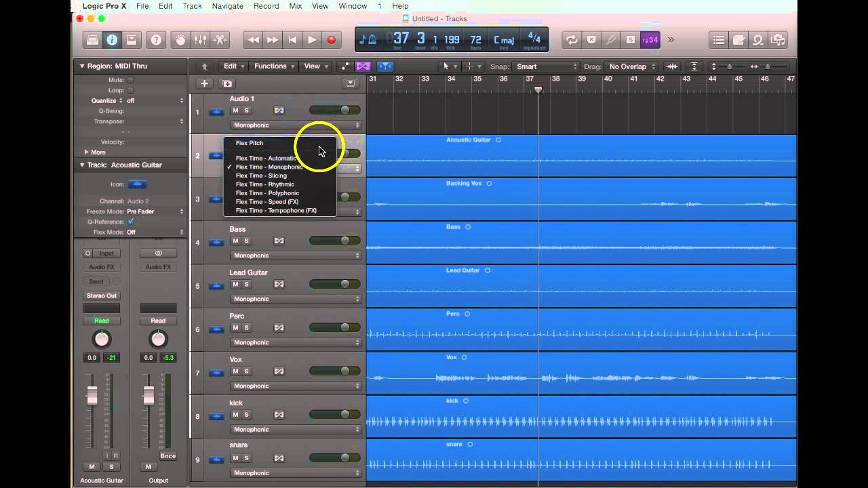868x488 pixels.
Task: Open the List Editors icon
Action: click(x=719, y=40)
